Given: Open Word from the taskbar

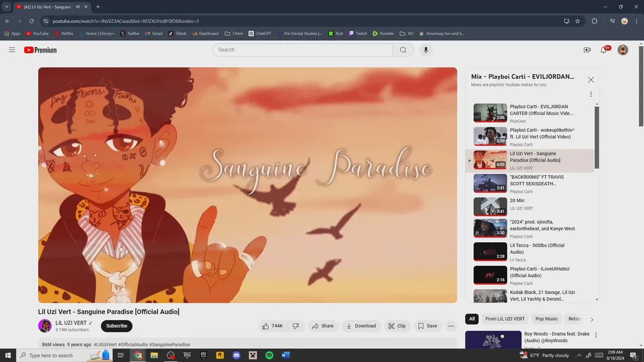Looking at the screenshot, I should [x=286, y=355].
